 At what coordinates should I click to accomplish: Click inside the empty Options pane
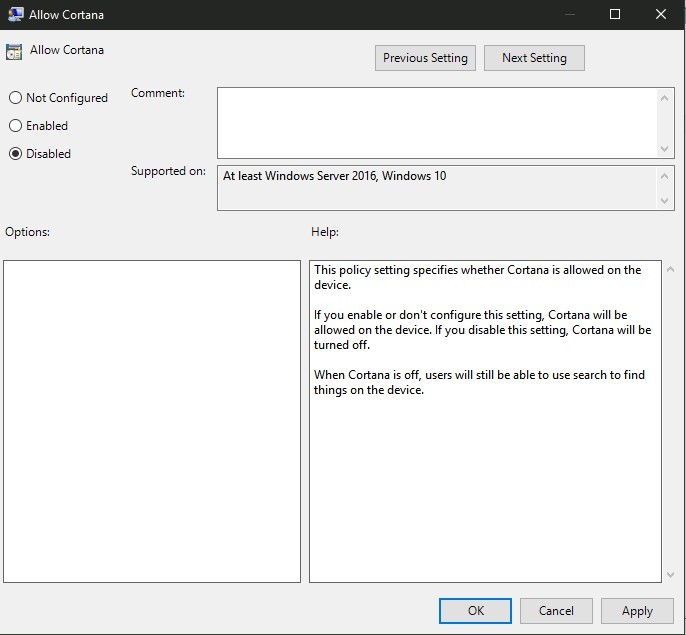(152, 421)
